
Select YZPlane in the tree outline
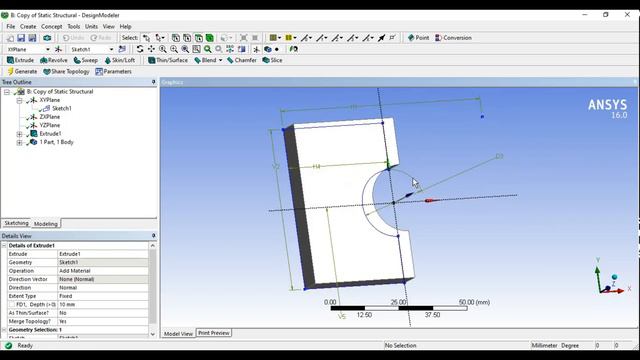[x=49, y=126]
